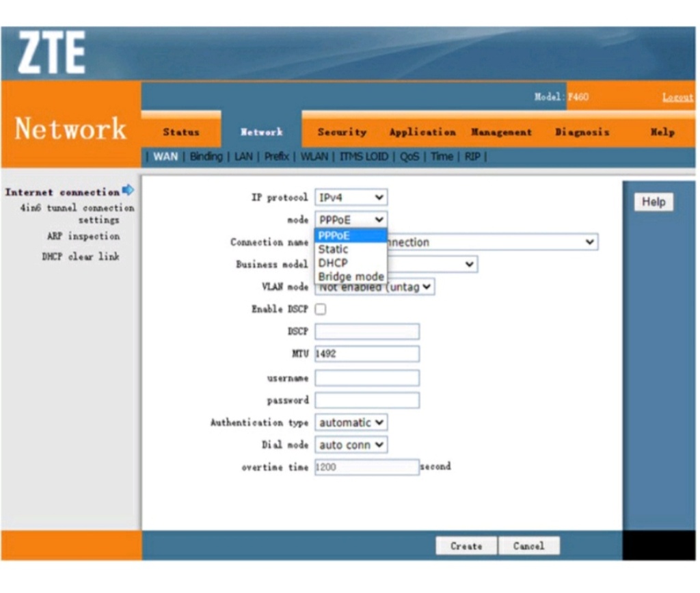The image size is (700, 593).
Task: Click the blue arrow next to Internet connection
Action: 128,190
